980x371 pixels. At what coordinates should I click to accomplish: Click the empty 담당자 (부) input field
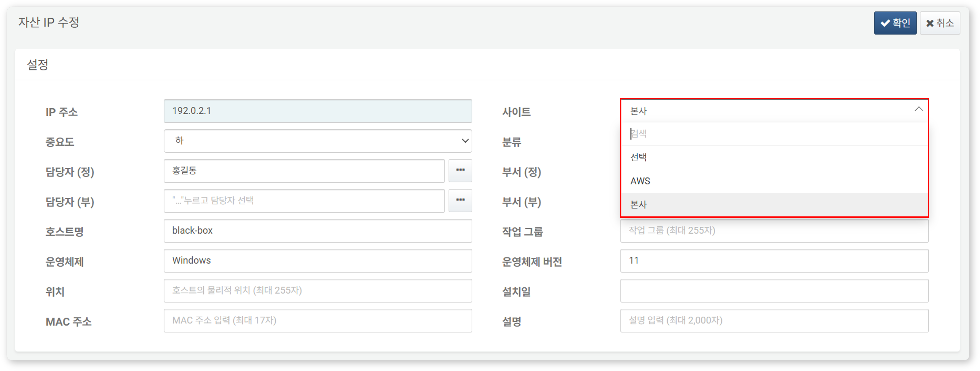pyautogui.click(x=304, y=201)
